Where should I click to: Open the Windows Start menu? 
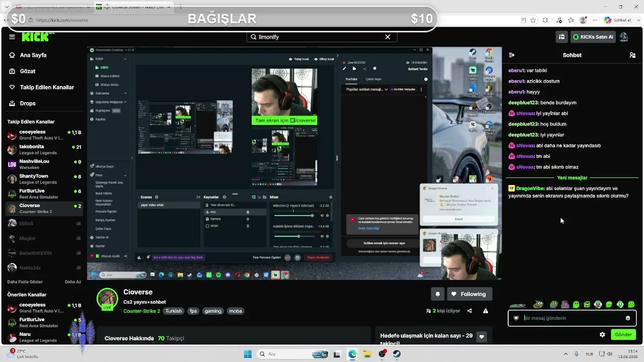pos(248,354)
